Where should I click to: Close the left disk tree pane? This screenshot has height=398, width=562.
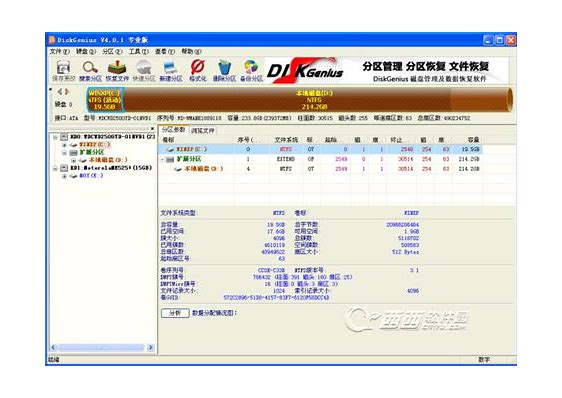click(152, 128)
